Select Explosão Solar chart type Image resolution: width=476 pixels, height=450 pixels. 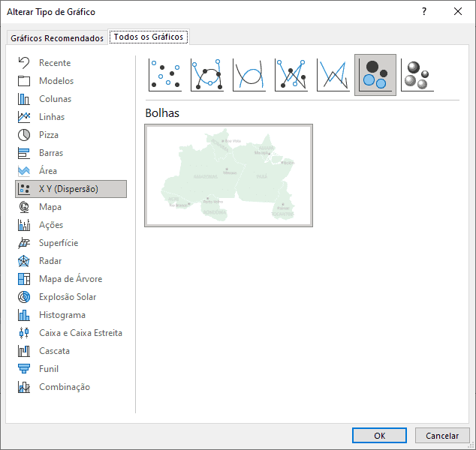[67, 297]
